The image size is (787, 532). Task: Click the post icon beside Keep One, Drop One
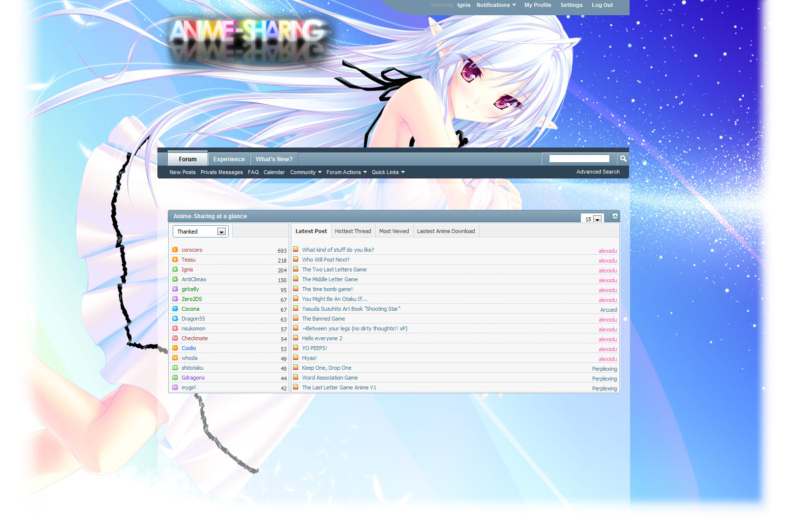pos(296,367)
